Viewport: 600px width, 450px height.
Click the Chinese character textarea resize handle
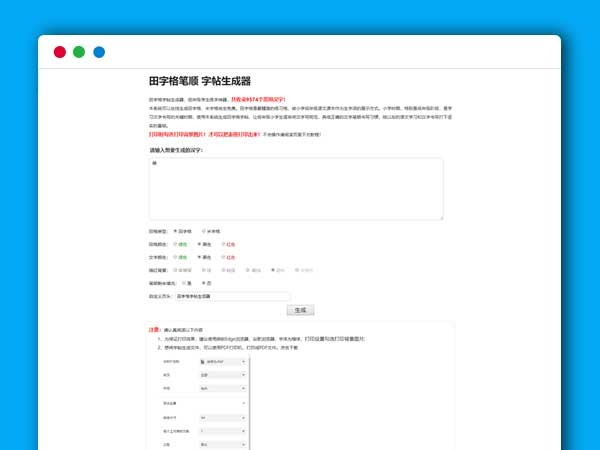point(441,217)
